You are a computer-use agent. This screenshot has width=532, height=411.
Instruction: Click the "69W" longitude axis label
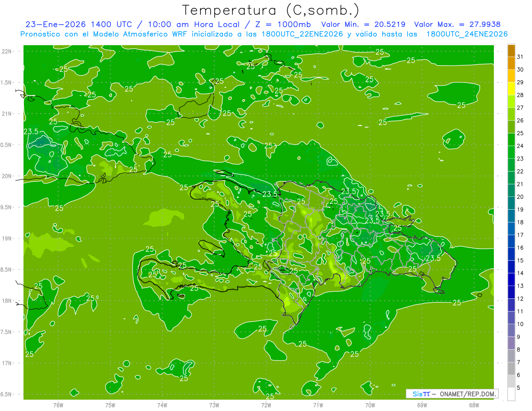422,405
